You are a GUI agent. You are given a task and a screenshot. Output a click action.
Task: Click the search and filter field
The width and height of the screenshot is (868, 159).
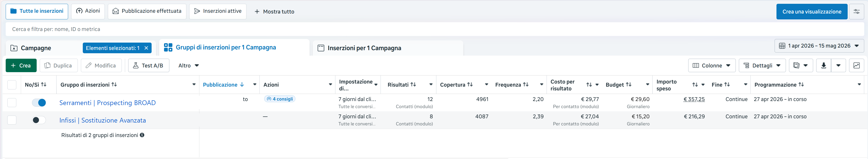pyautogui.click(x=435, y=29)
